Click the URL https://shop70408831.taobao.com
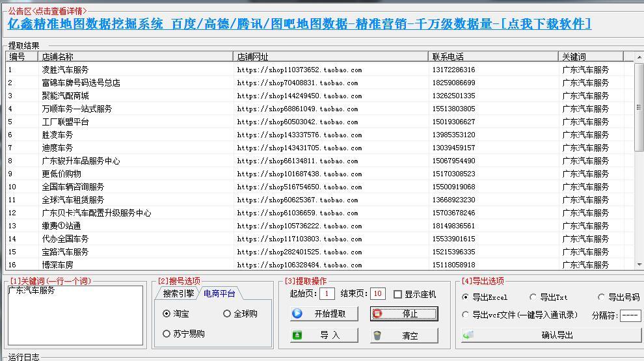 (x=297, y=83)
